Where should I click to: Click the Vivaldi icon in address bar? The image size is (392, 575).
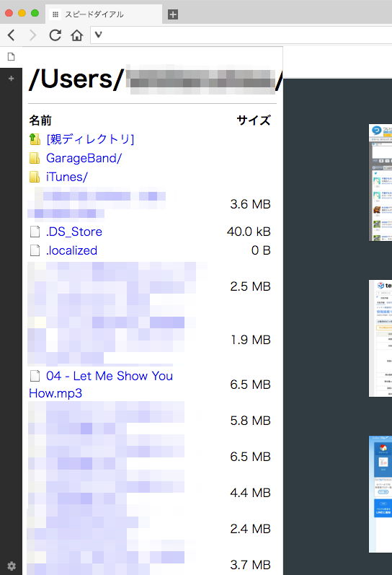tap(98, 35)
